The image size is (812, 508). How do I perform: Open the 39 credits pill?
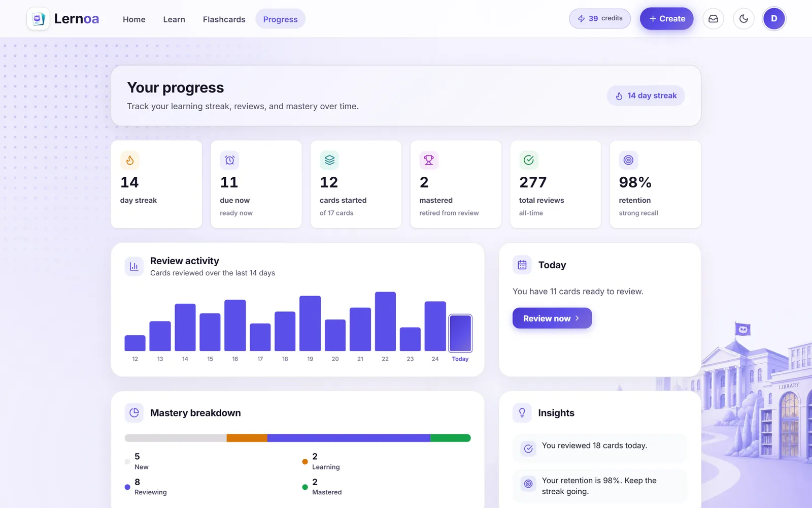point(600,19)
